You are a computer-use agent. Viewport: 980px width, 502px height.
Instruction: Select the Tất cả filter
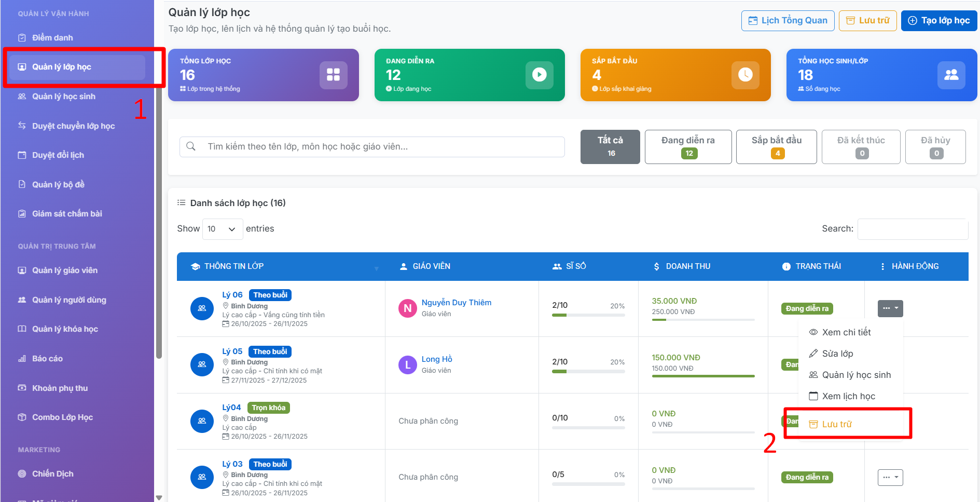[x=610, y=146]
